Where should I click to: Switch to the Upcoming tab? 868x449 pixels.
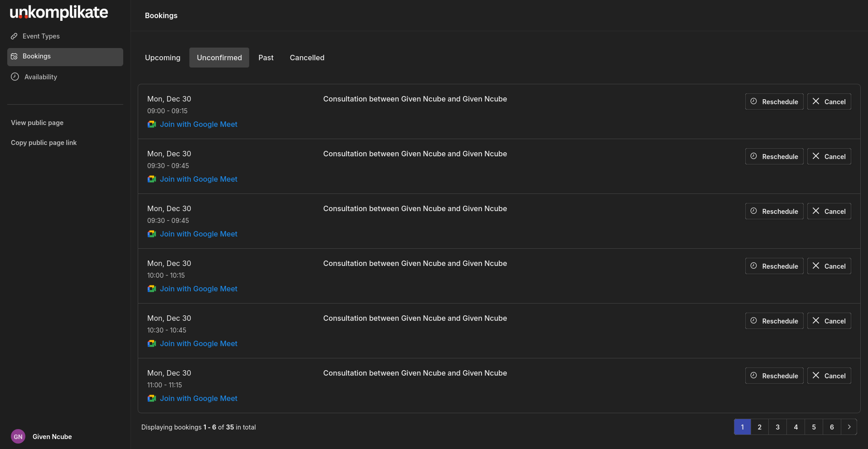coord(163,58)
